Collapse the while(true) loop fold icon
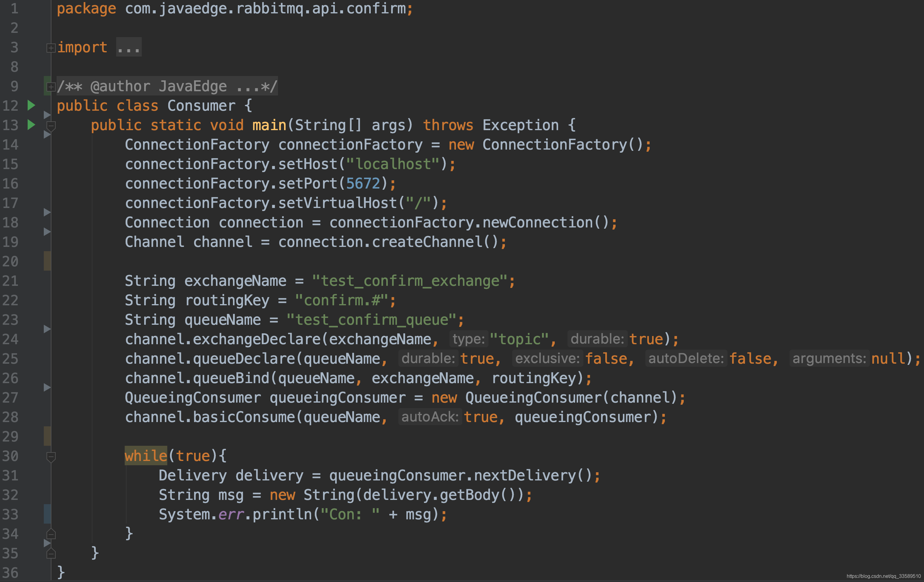This screenshot has height=582, width=924. (x=51, y=456)
